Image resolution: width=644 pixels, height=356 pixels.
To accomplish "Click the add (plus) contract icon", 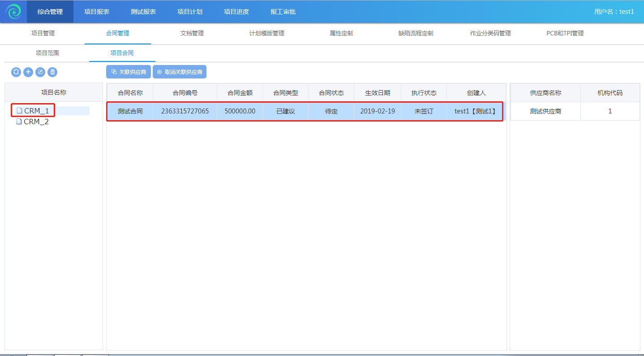I will click(x=28, y=72).
